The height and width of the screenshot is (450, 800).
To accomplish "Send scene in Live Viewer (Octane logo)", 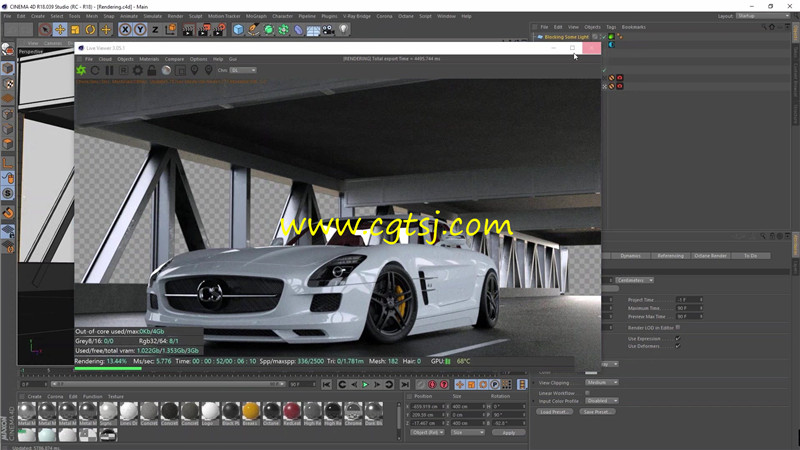I will 81,70.
